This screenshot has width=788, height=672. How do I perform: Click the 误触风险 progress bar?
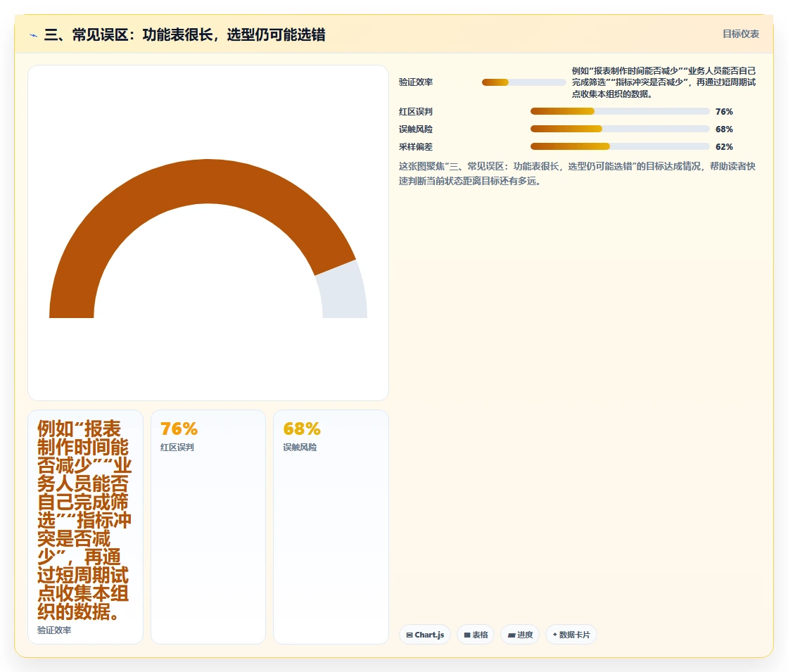620,129
